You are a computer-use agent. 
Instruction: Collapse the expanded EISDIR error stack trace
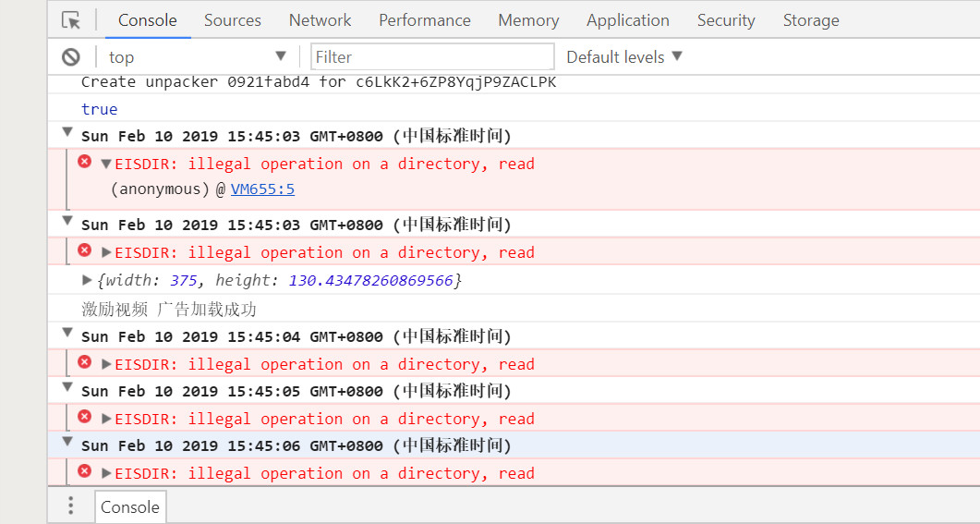click(106, 164)
